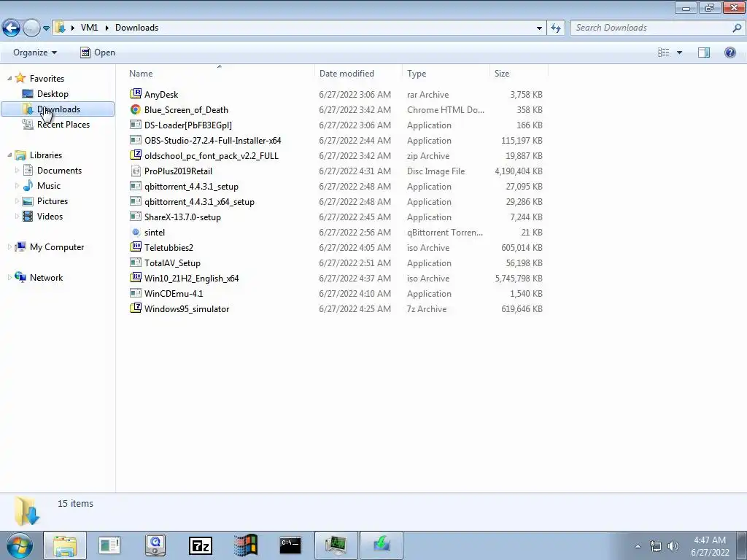This screenshot has height=560, width=747.
Task: Select Recent Places in navigation pane
Action: pos(63,124)
